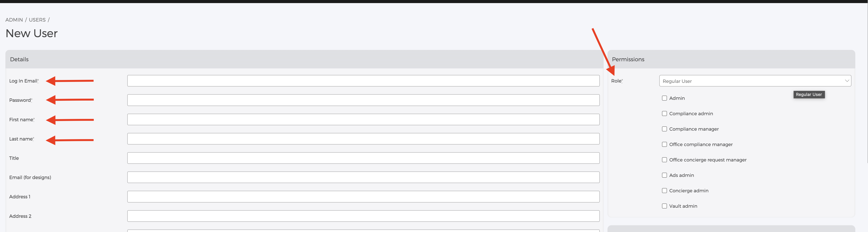This screenshot has height=232, width=868.
Task: Click the Role dropdown chevron arrow
Action: (846, 81)
